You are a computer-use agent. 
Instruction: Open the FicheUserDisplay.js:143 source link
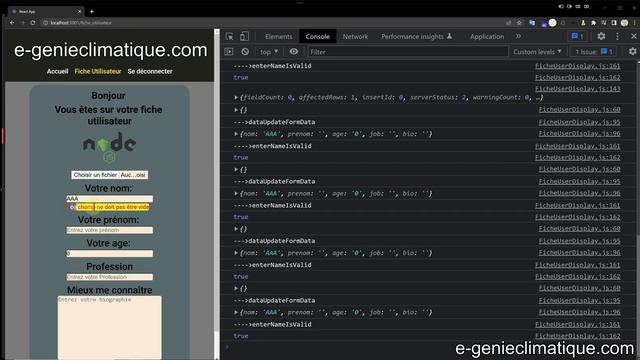click(x=577, y=89)
